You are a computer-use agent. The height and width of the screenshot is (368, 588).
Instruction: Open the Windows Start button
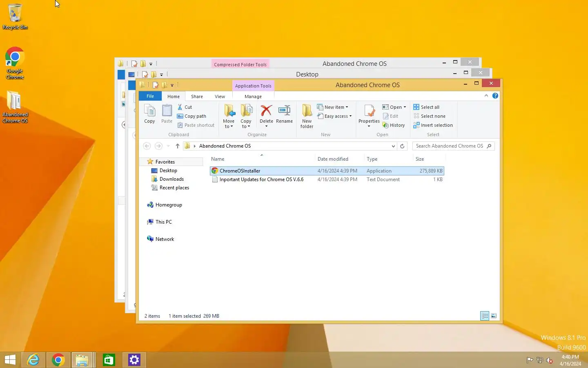tap(10, 360)
